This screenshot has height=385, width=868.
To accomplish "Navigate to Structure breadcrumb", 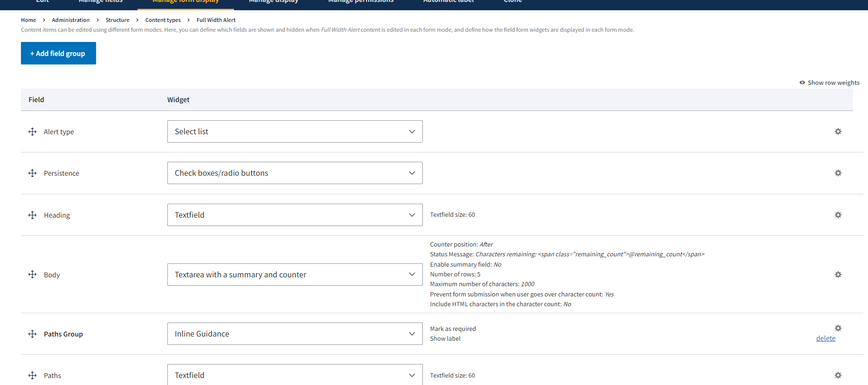I will 117,20.
